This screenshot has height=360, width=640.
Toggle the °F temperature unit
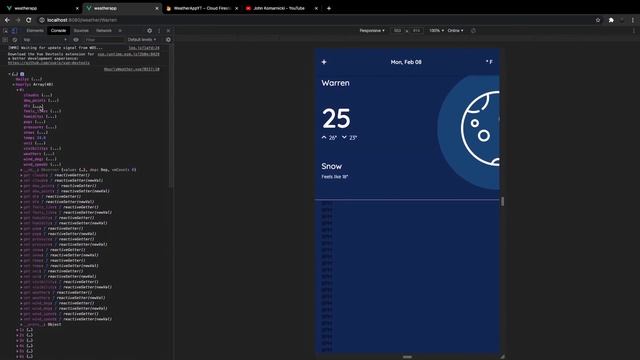489,62
